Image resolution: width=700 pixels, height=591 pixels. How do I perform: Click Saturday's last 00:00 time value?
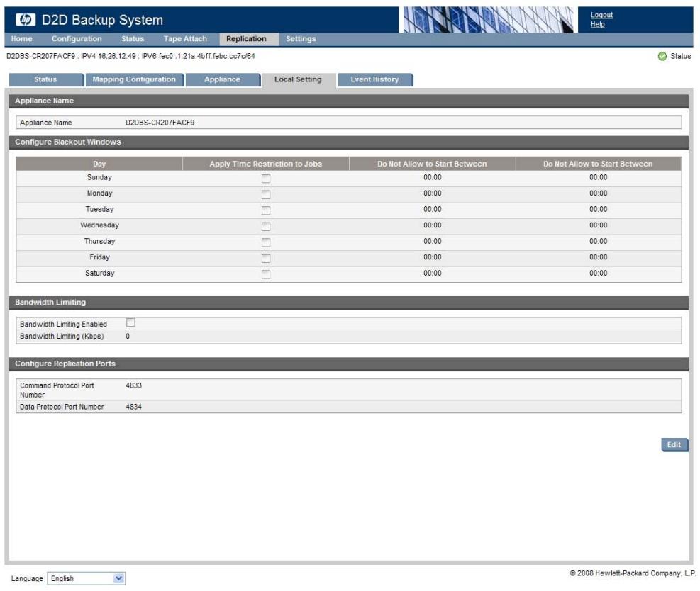click(x=598, y=273)
